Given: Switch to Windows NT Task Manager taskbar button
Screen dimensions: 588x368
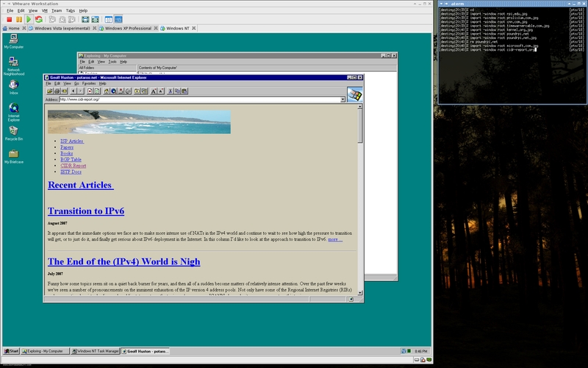Looking at the screenshot, I should pos(96,351).
